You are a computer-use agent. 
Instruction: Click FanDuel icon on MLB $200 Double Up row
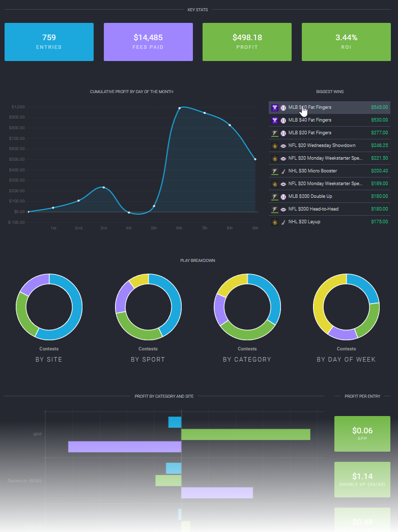275,197
